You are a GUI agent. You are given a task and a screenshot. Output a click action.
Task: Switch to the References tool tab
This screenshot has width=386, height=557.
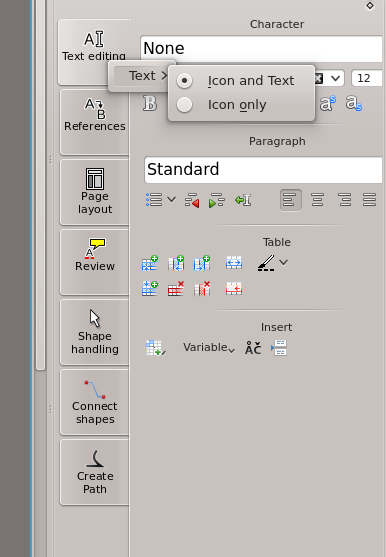94,122
